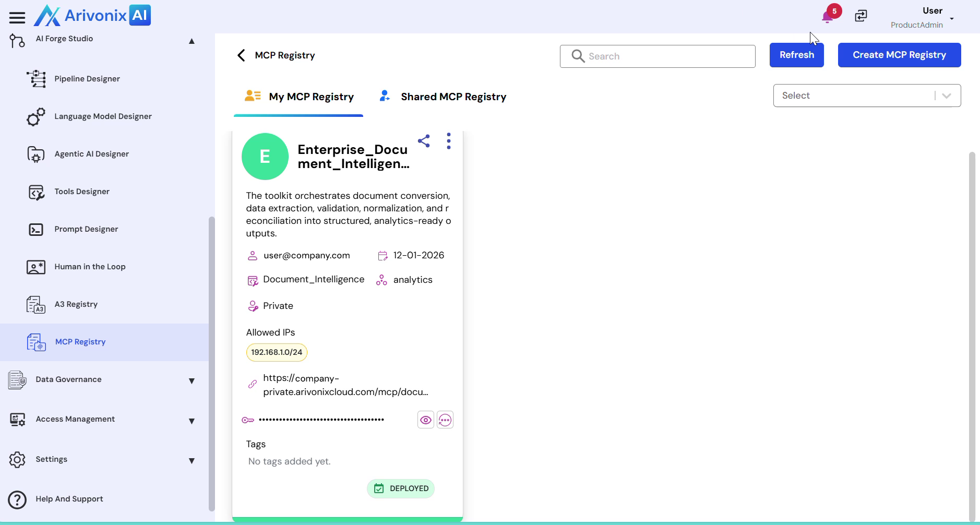Open the three-dot menu on registry card

coord(449,141)
